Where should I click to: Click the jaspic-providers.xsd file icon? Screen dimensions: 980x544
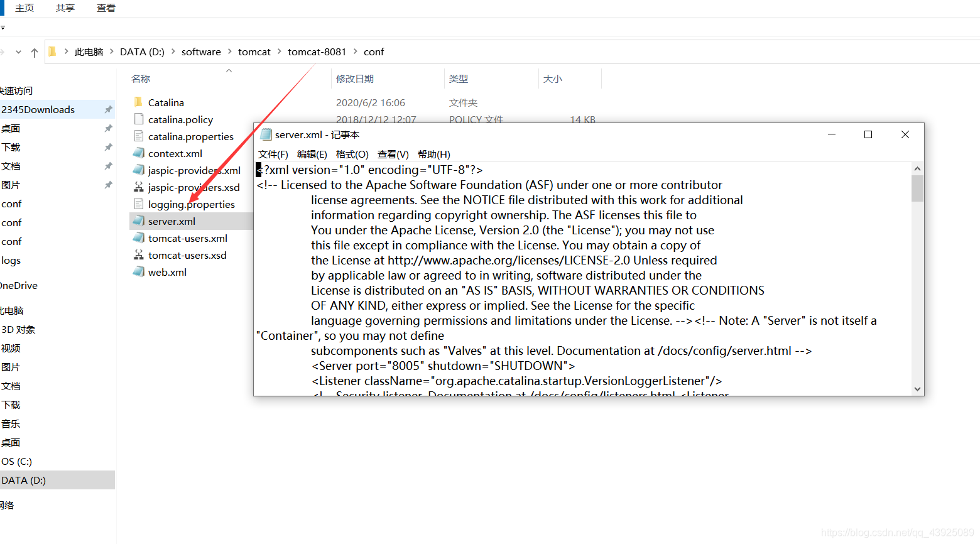[138, 187]
